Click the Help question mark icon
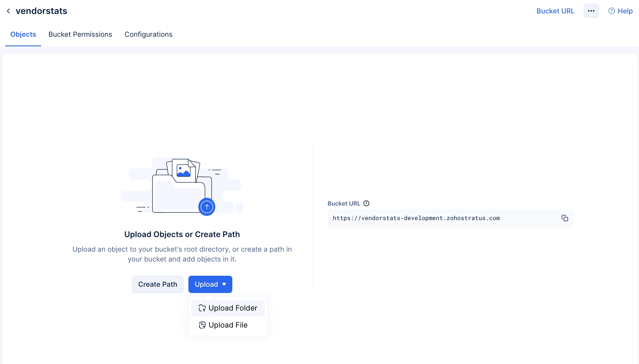 [x=611, y=11]
